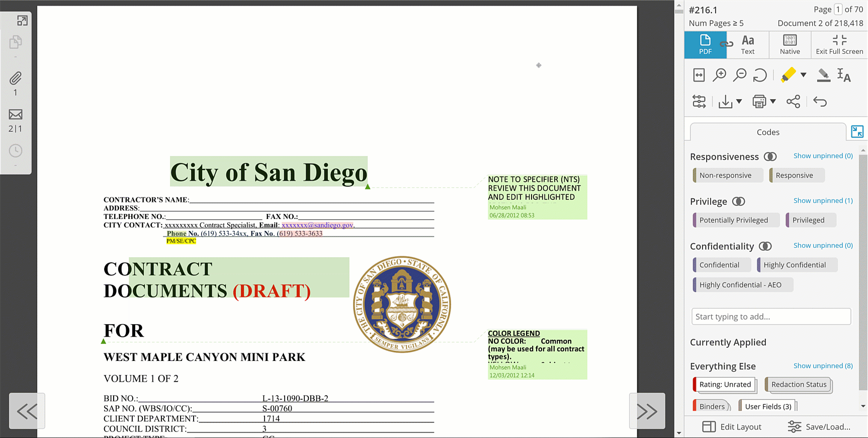
Task: Switch to Native view
Action: click(x=790, y=44)
